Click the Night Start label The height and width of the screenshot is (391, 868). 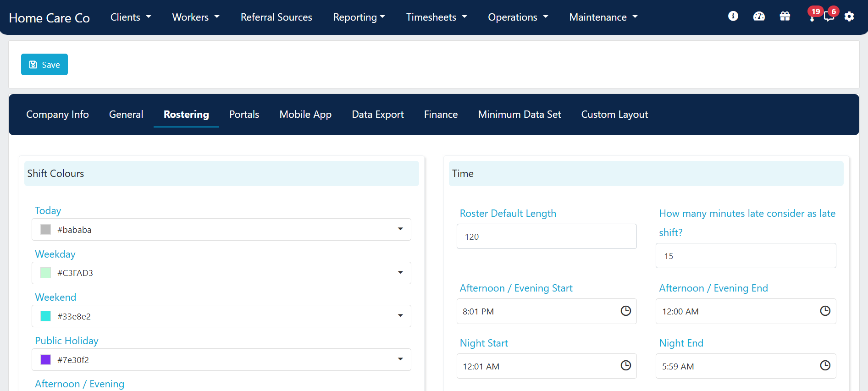pyautogui.click(x=484, y=343)
